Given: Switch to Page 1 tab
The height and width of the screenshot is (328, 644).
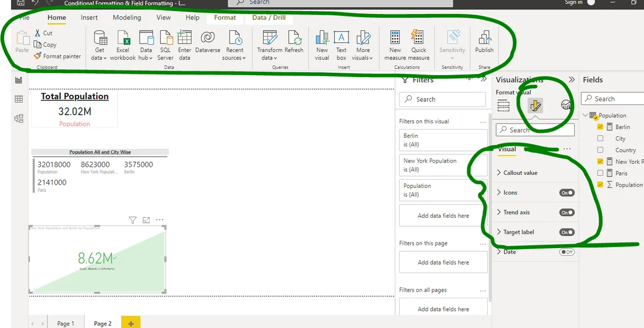Looking at the screenshot, I should 65,324.
